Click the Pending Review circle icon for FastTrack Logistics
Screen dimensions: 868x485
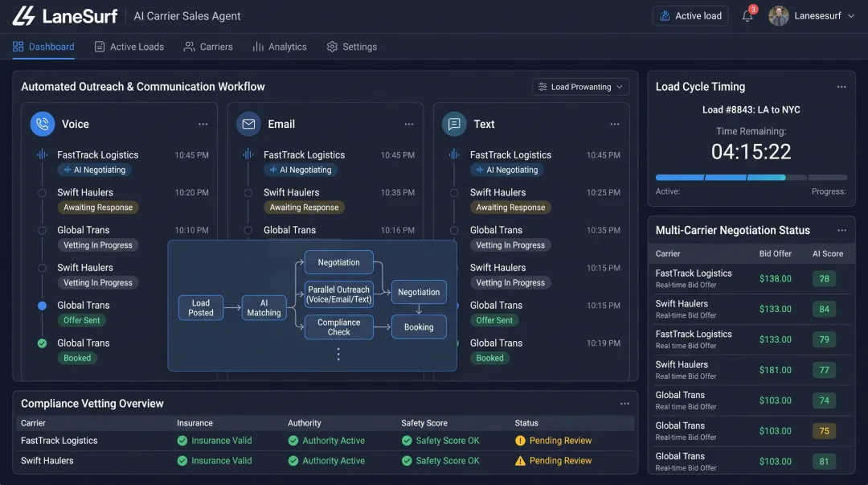tap(520, 441)
